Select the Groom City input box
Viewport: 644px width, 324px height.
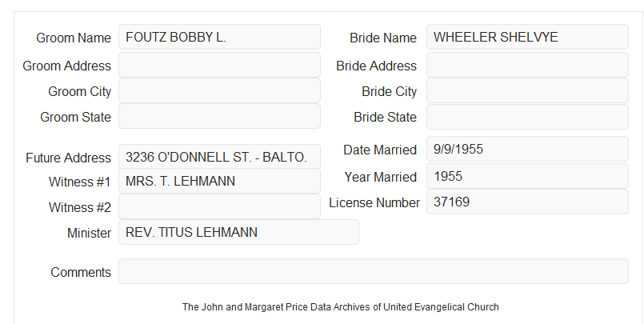click(x=219, y=90)
